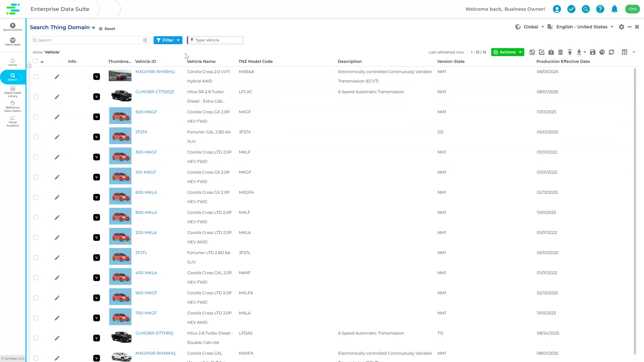This screenshot has width=644, height=362.
Task: Check the row checkbox for 500-MKGF
Action: point(36,117)
